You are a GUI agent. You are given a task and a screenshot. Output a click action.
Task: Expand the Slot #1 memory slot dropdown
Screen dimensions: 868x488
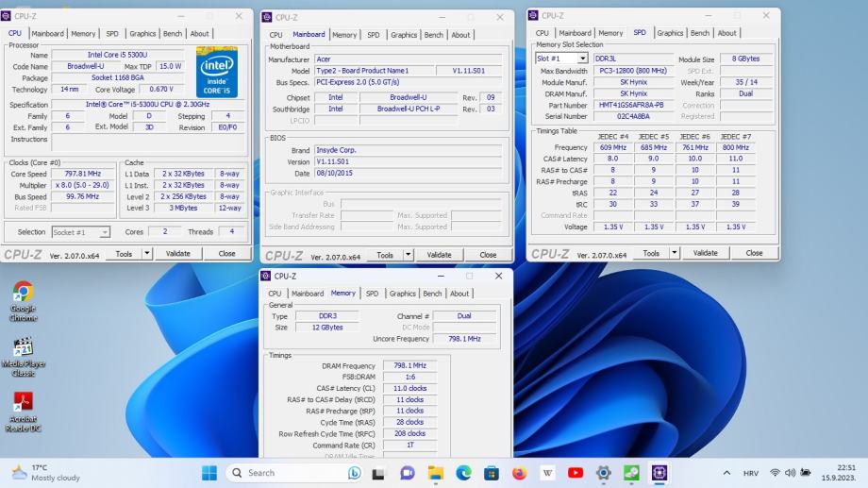(582, 59)
